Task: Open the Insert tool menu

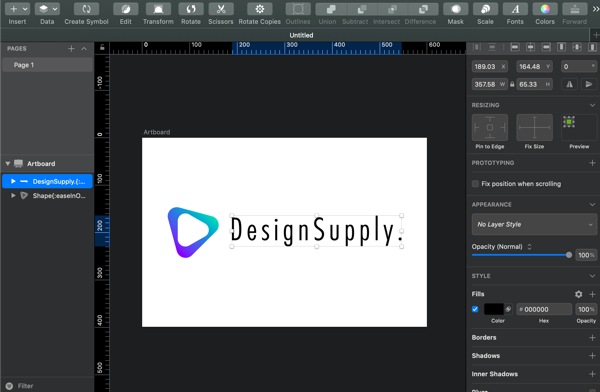Action: coord(17,9)
